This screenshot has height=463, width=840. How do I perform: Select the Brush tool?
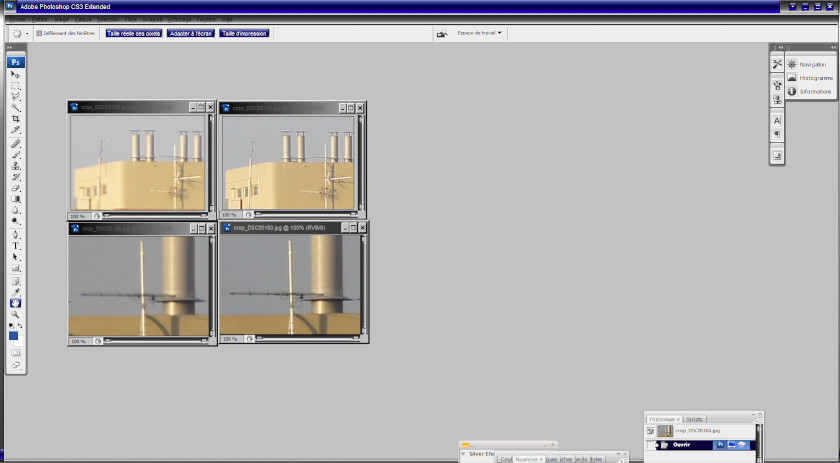point(16,155)
